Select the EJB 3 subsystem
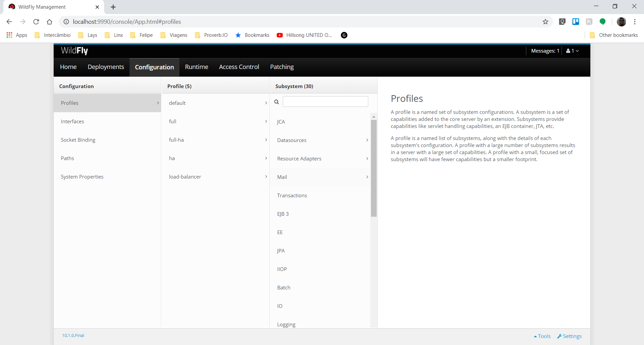644x345 pixels. click(320, 214)
